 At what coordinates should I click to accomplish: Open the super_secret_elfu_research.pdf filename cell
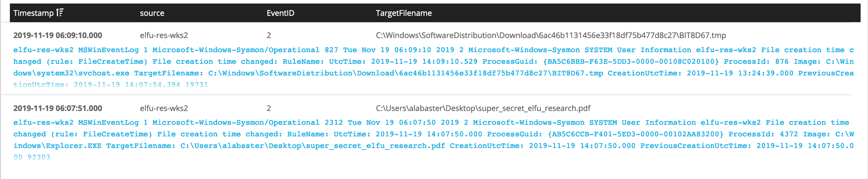click(x=483, y=108)
